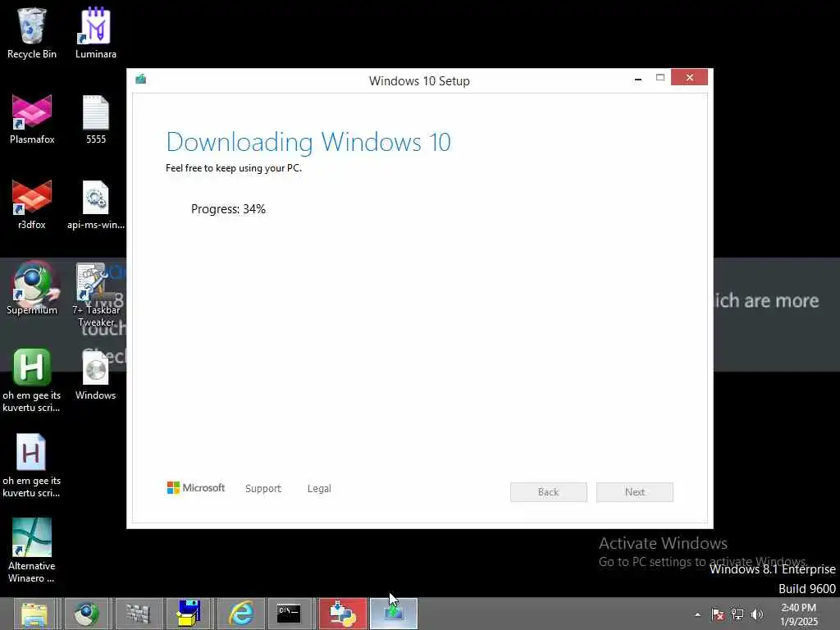Click the 'Downloading Windows 10' heading
Viewport: 840px width, 630px height.
[308, 143]
